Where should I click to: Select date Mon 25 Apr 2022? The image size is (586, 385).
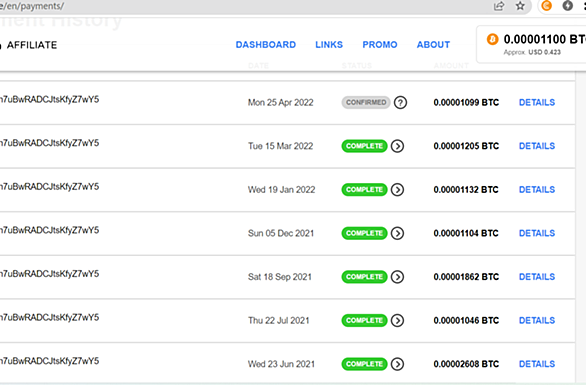point(281,102)
